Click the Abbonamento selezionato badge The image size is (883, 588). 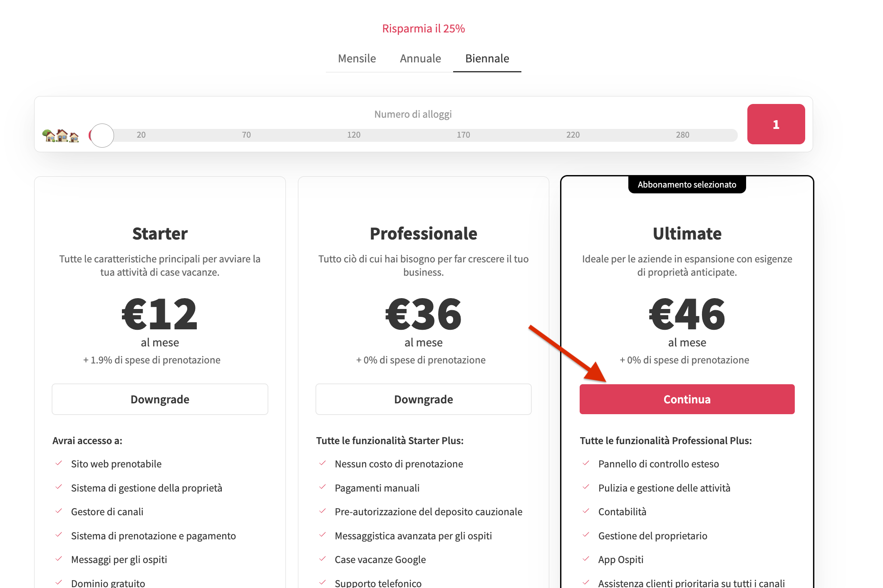pos(687,185)
